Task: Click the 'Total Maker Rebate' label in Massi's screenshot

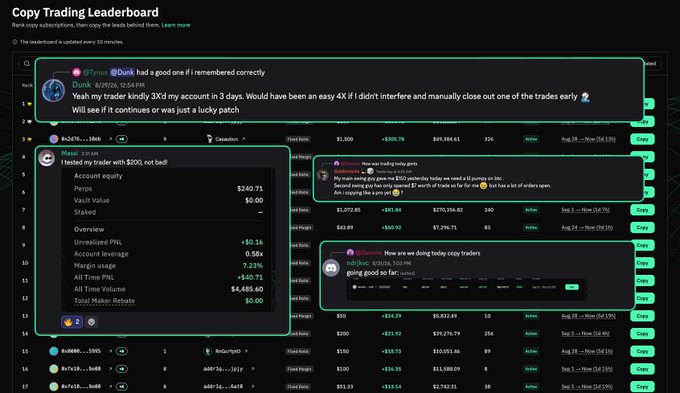Action: pyautogui.click(x=104, y=301)
